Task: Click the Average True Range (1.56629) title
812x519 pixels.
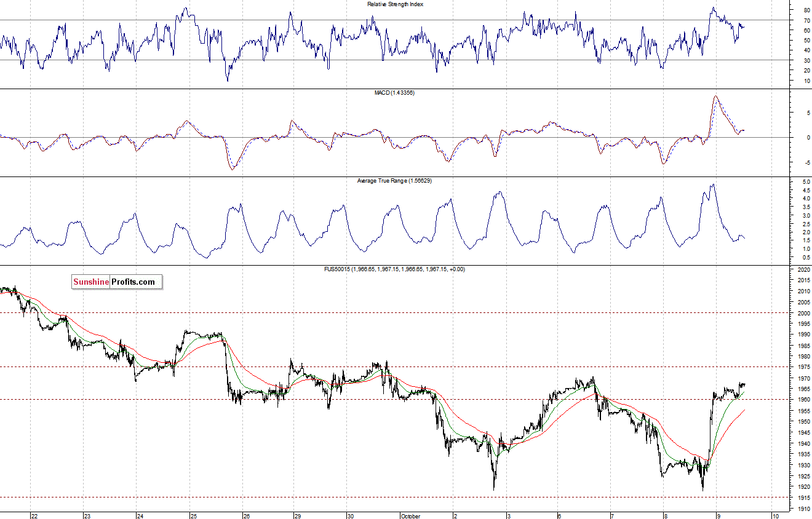Action: (x=396, y=181)
